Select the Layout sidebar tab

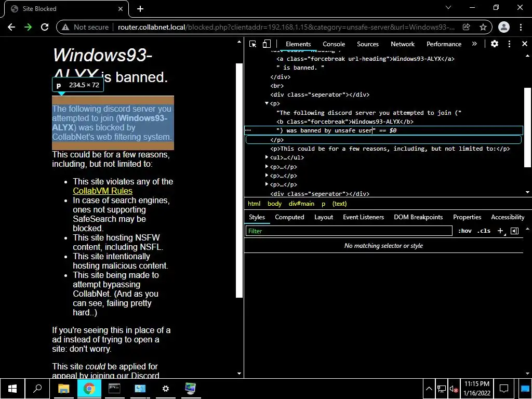[x=323, y=217]
